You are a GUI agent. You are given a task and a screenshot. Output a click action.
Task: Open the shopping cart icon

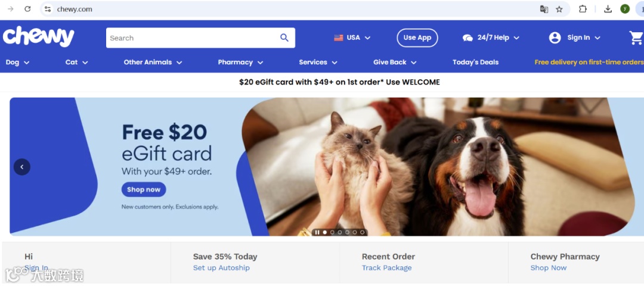636,38
